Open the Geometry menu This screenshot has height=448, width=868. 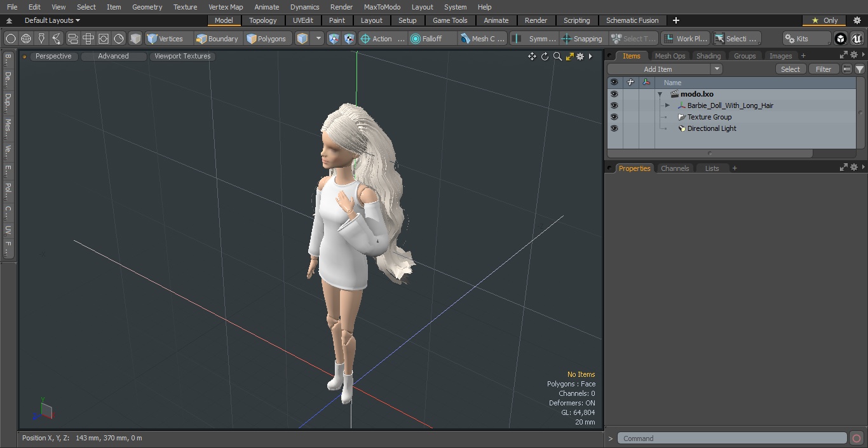tap(147, 7)
